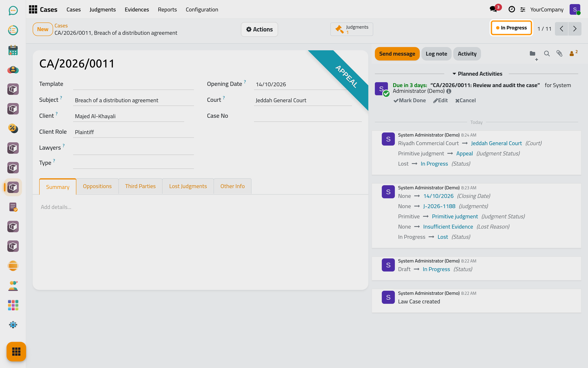Image resolution: width=588 pixels, height=368 pixels.
Task: Switch to the Third Parties tab
Action: coord(140,186)
